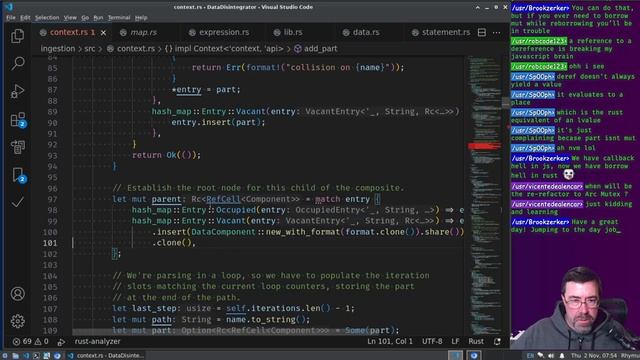The image size is (640, 360).
Task: Click the minimap code overview
Action: [484, 195]
